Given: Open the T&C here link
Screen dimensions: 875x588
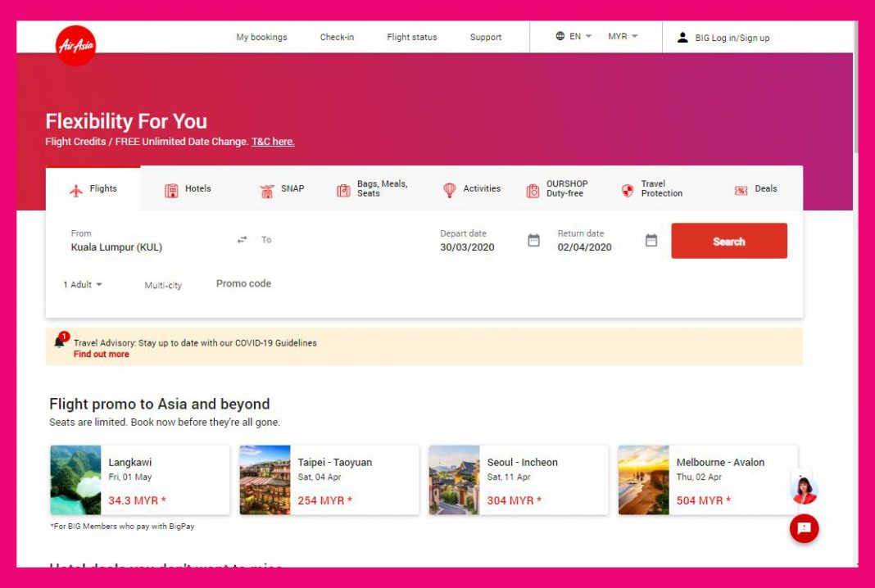Looking at the screenshot, I should coord(273,141).
